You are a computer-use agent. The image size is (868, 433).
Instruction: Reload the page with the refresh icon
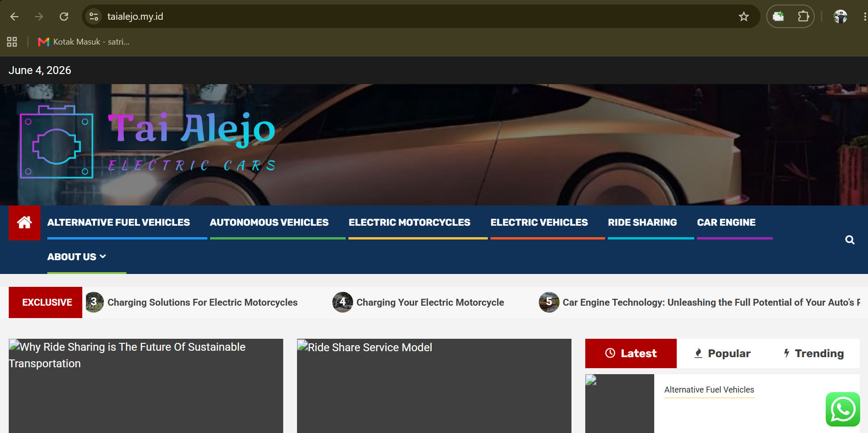point(64,17)
